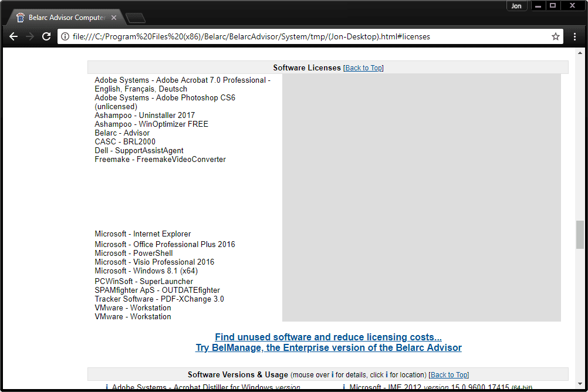Click the page scrollbar down arrow

[580, 384]
